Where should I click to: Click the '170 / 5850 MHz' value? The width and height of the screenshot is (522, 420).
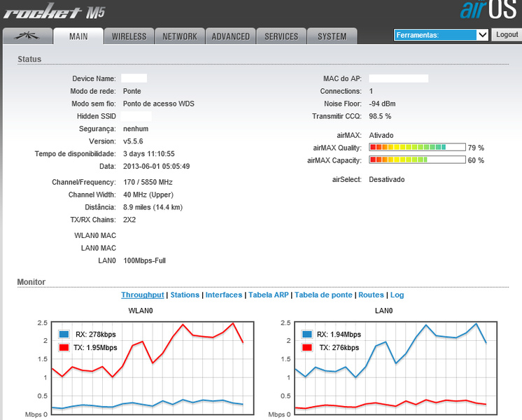(x=148, y=182)
